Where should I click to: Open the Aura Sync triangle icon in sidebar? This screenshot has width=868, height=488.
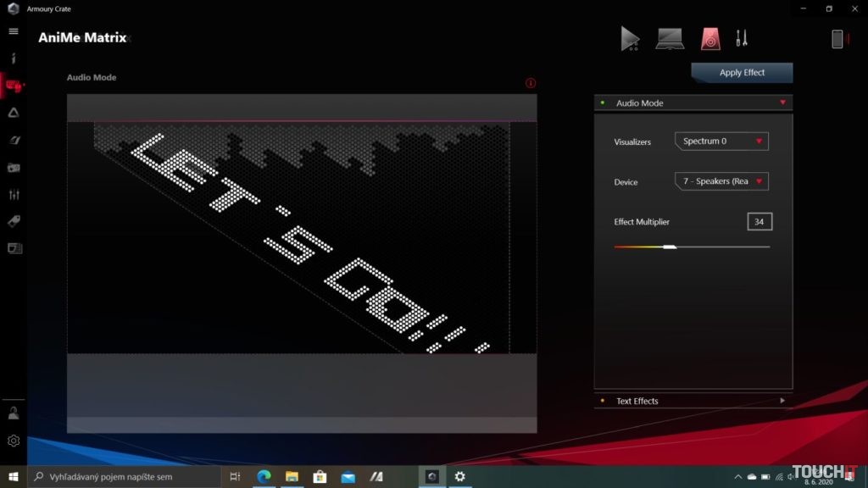click(12, 112)
